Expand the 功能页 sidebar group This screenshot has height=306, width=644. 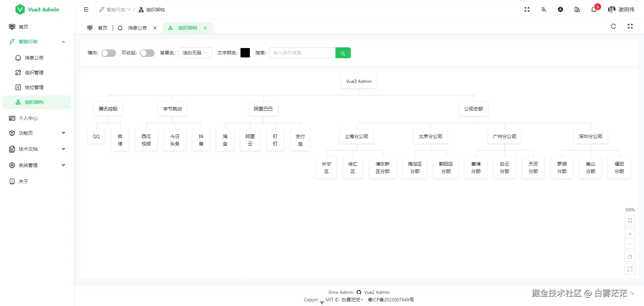pyautogui.click(x=37, y=133)
